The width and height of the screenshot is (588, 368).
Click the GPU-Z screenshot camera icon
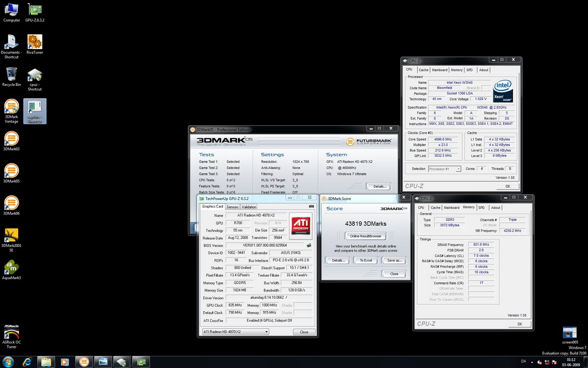coord(311,206)
